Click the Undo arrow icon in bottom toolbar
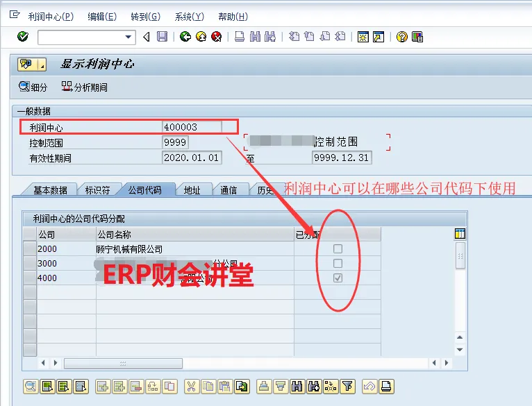 369,387
